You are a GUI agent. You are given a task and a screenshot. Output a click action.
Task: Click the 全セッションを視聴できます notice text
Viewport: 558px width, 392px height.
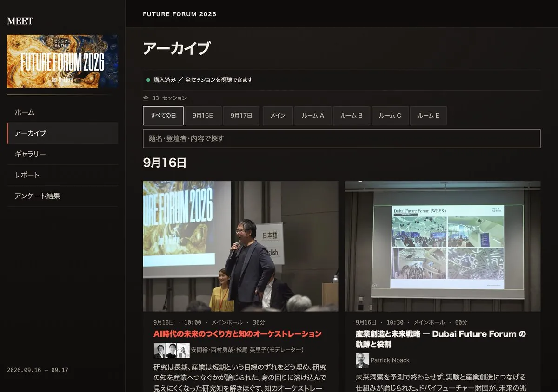219,80
